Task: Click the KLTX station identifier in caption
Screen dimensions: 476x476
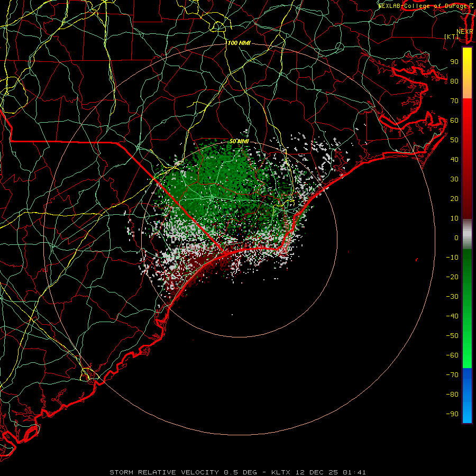Action: (x=281, y=472)
